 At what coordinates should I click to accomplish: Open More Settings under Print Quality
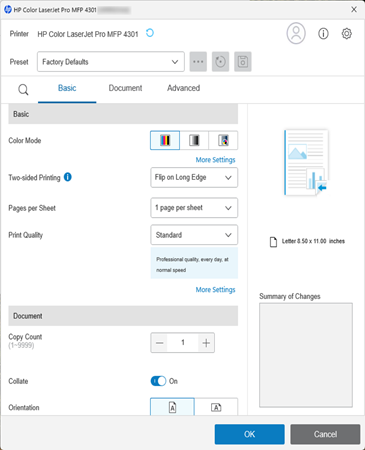pos(215,290)
